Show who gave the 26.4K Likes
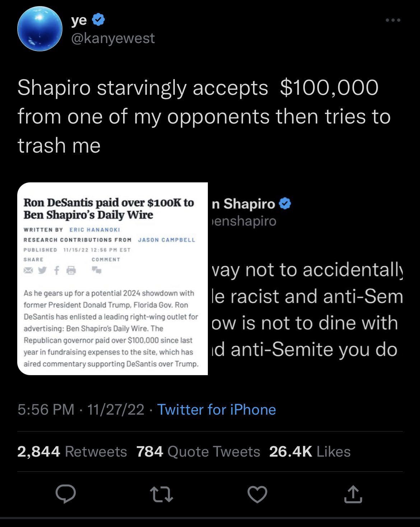Screen dimensions: 420x527 click(310, 452)
